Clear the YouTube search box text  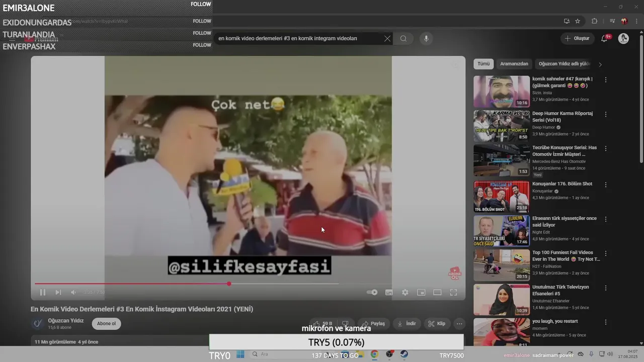tap(387, 39)
